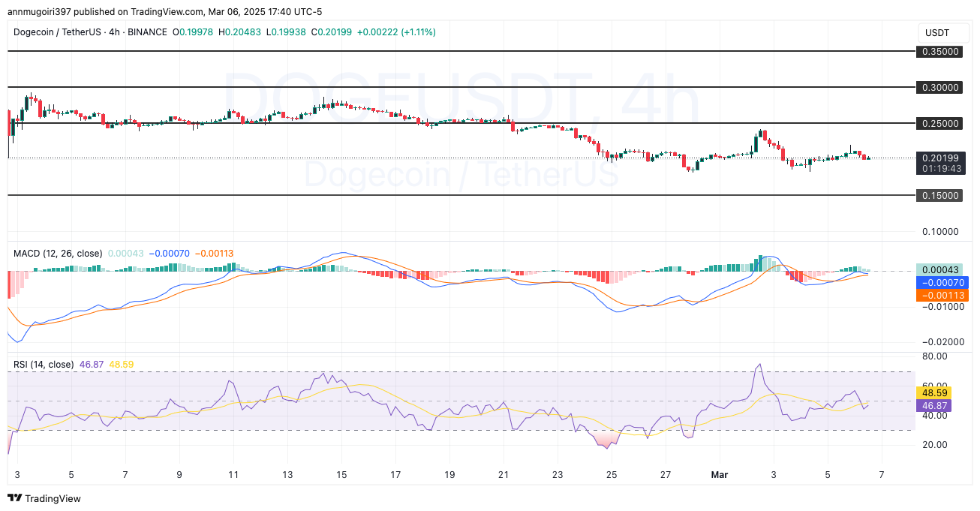Click the 0.10000 price axis value
This screenshot has height=511, width=980.
pos(941,231)
